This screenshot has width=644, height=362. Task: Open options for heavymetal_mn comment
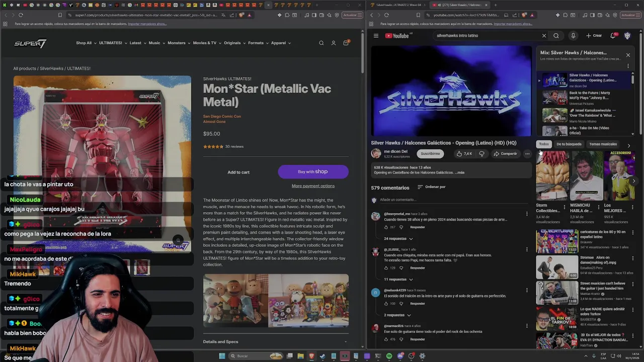527,214
